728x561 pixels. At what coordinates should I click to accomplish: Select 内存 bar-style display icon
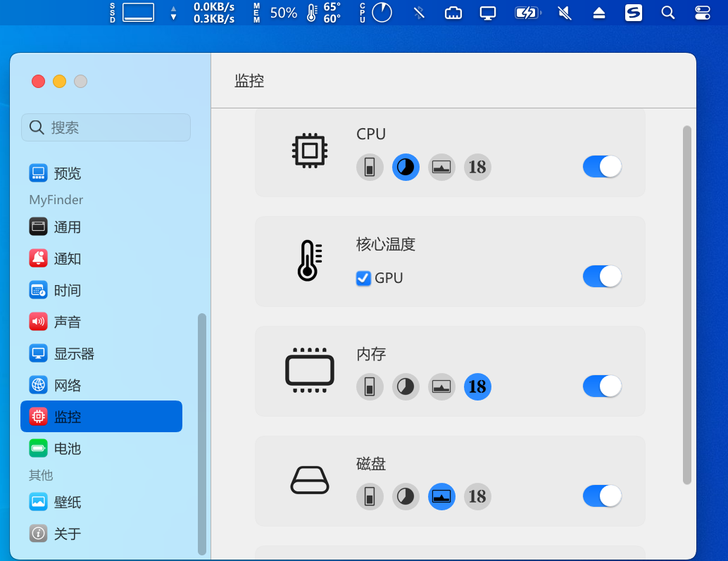click(x=370, y=386)
